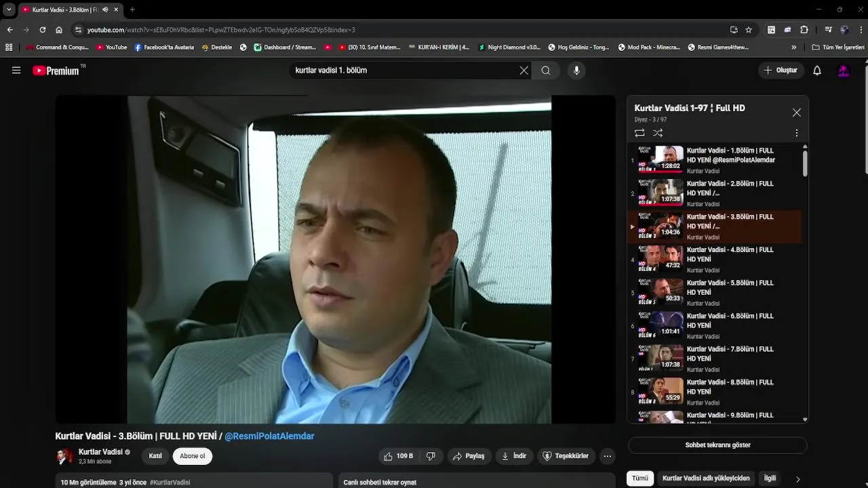Open playlist three-dot options menu
This screenshot has width=868, height=488.
[797, 133]
